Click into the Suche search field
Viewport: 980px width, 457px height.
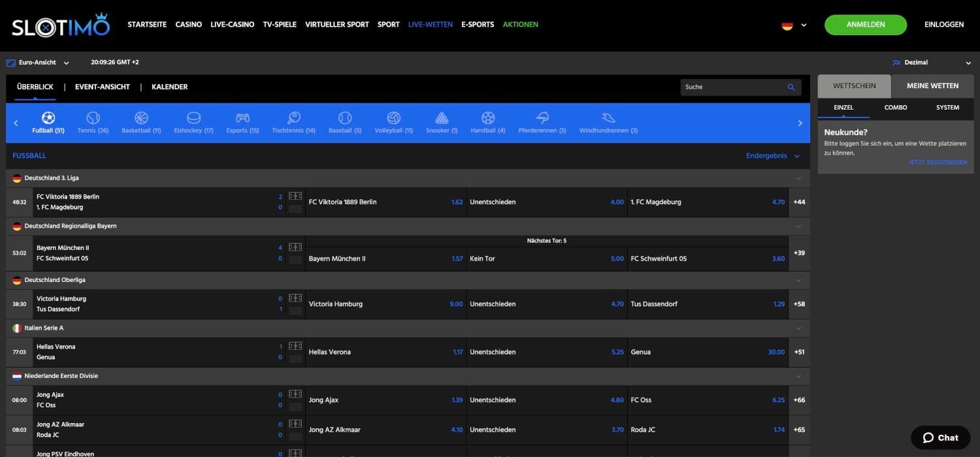pyautogui.click(x=732, y=87)
